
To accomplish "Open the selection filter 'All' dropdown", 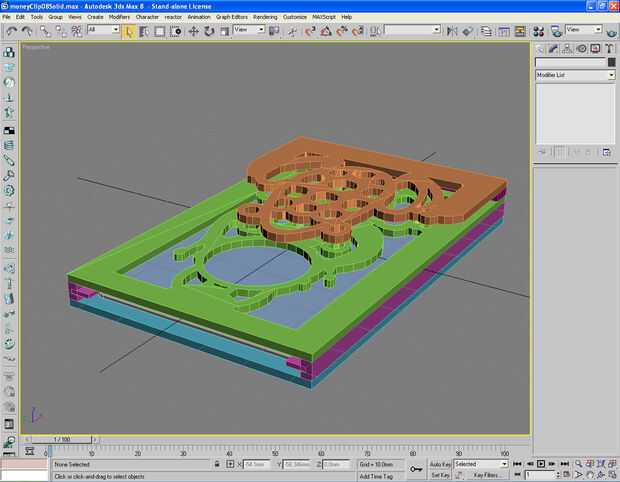I will 103,30.
